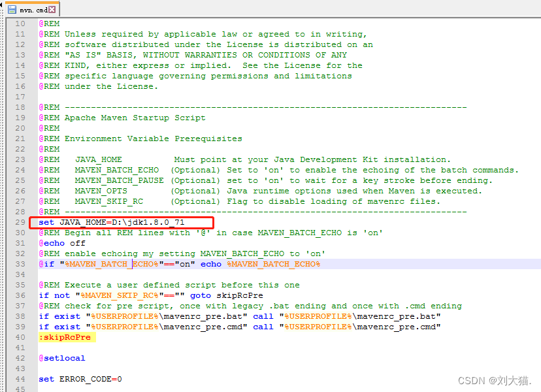Click 'MAVEN_SKIP_RC' on line 27

pyautogui.click(x=109, y=201)
